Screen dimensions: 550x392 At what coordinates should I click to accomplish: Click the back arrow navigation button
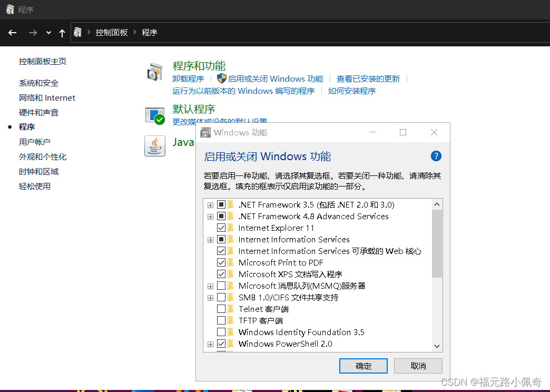tap(13, 33)
